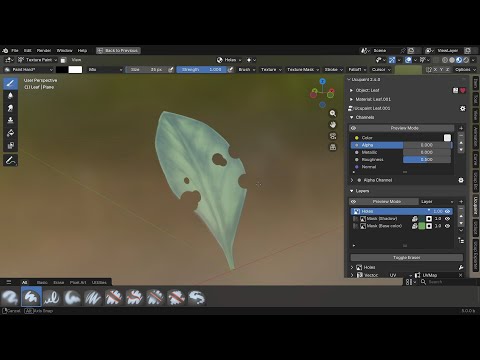The image size is (480, 360).
Task: Select the Draw brush tool
Action: point(10,83)
